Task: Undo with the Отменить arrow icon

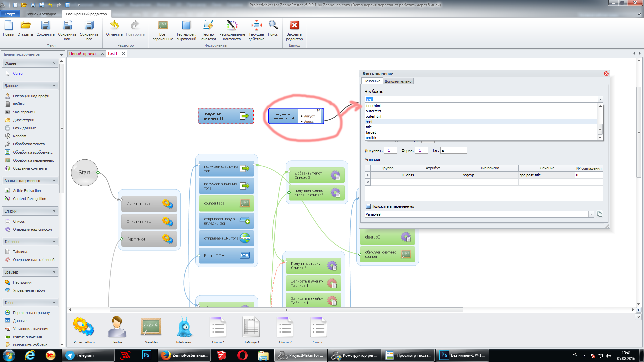Action: [x=114, y=25]
